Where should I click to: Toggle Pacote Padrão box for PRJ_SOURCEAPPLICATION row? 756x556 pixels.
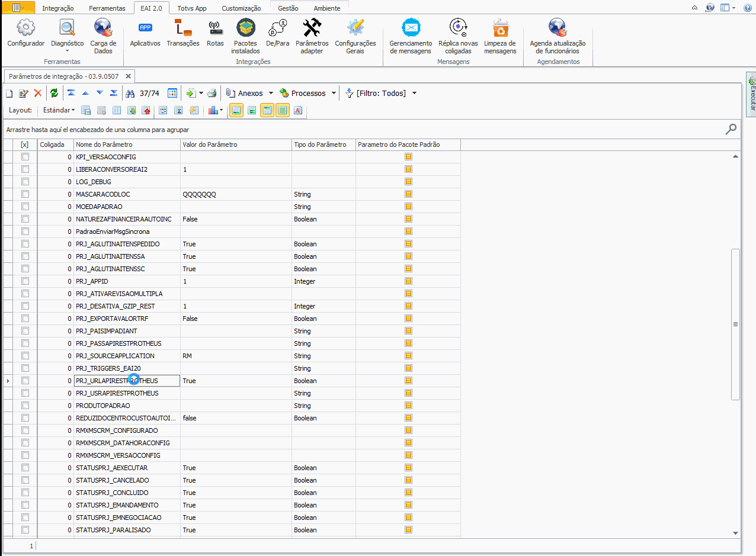(x=408, y=356)
